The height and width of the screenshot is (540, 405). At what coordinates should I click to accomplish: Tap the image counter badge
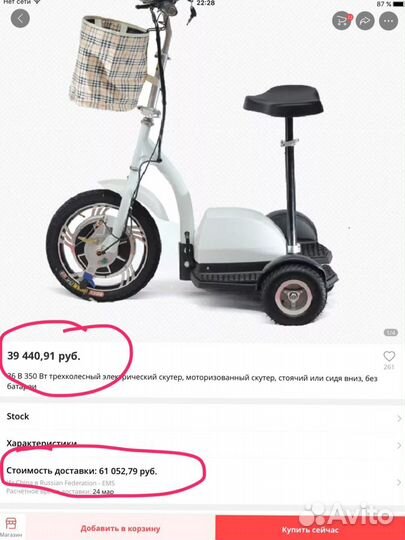click(391, 332)
